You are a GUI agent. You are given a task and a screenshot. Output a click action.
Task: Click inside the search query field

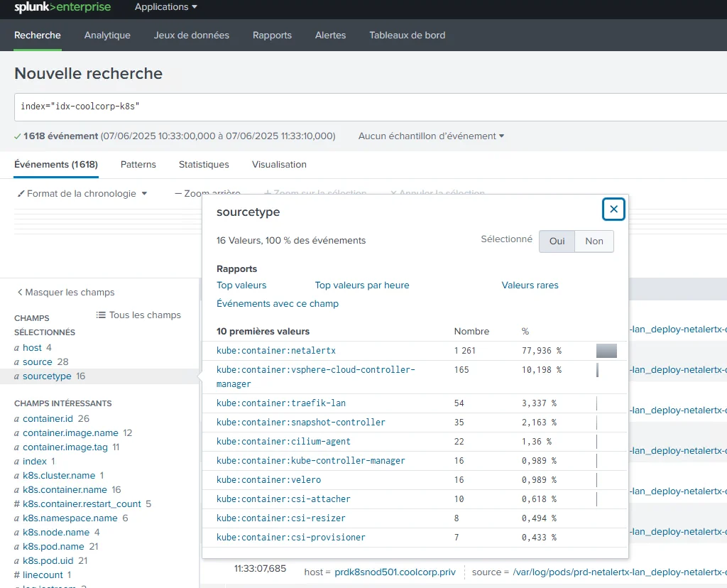tap(371, 107)
